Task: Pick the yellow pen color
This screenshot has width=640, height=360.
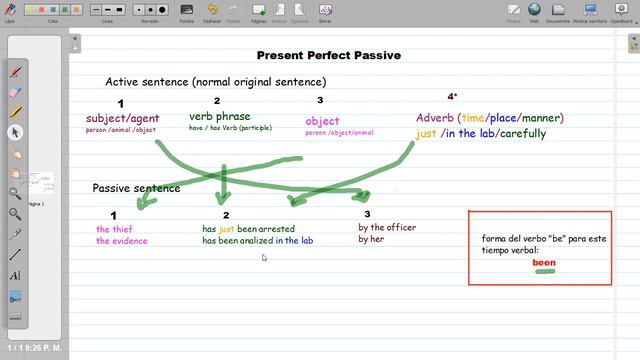Action: pos(30,10)
